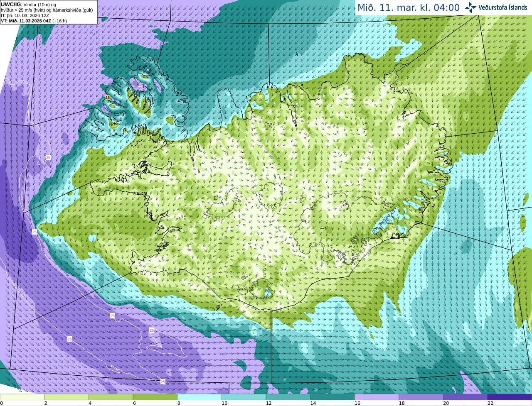Pick the 4–6 m/s legend color swatch
This screenshot has height=406, width=532.
coord(111,397)
